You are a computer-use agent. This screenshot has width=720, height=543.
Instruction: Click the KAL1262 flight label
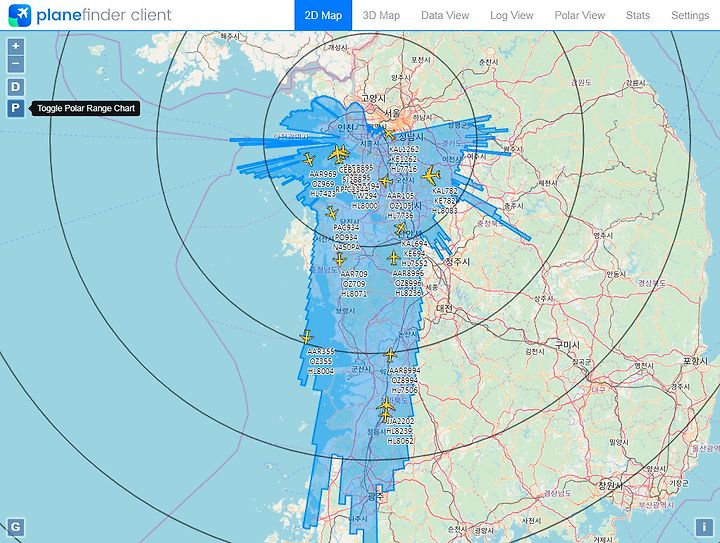pyautogui.click(x=404, y=149)
